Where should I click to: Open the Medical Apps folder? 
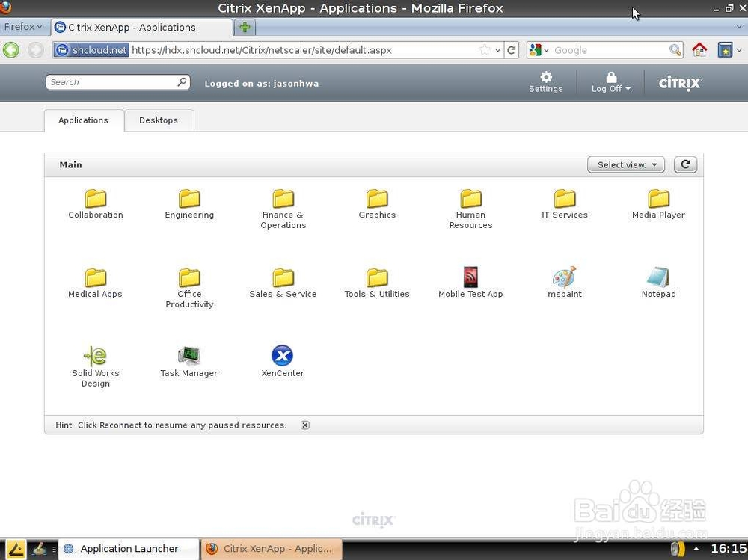pyautogui.click(x=96, y=283)
